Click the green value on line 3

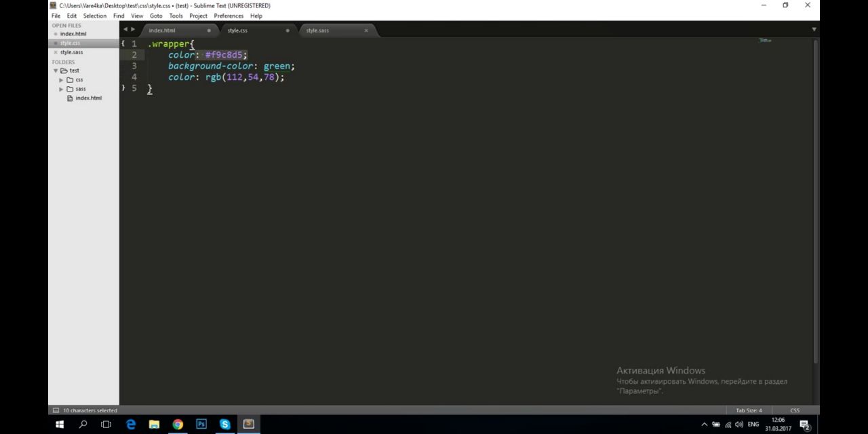277,66
